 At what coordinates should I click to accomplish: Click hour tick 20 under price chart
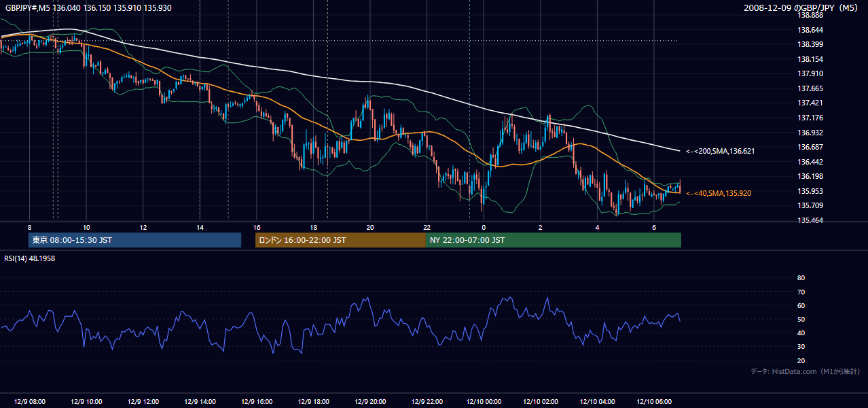point(369,227)
